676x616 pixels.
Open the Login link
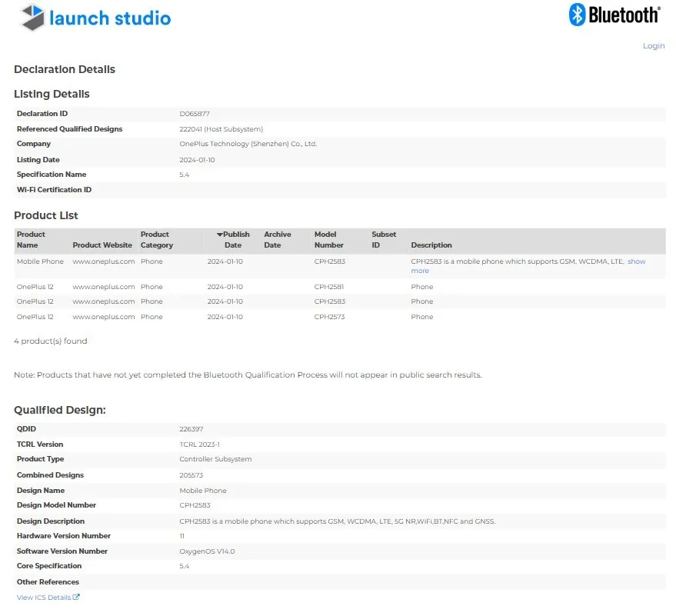(653, 46)
